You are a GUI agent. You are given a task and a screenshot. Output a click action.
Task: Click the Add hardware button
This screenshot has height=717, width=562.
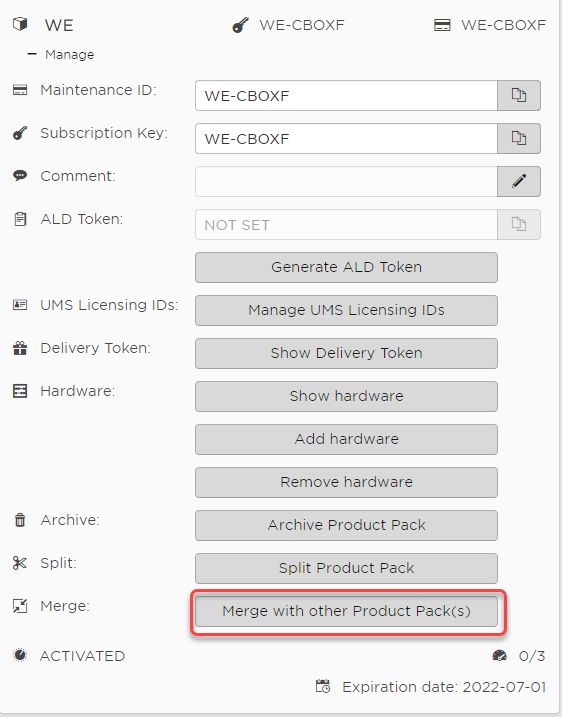(346, 439)
